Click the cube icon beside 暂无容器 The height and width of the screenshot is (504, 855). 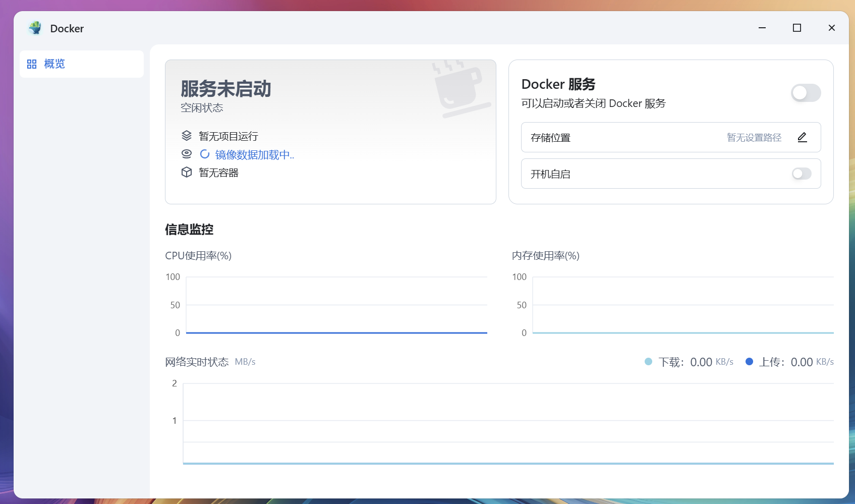187,172
